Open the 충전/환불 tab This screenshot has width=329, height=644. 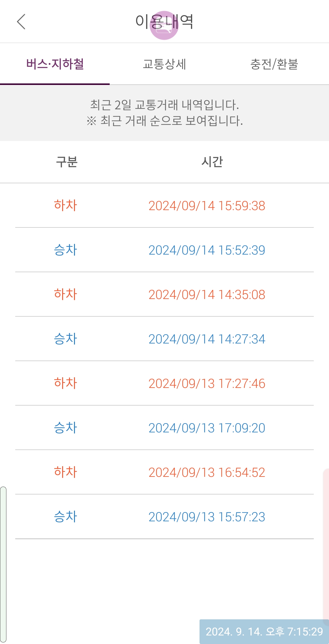(274, 64)
